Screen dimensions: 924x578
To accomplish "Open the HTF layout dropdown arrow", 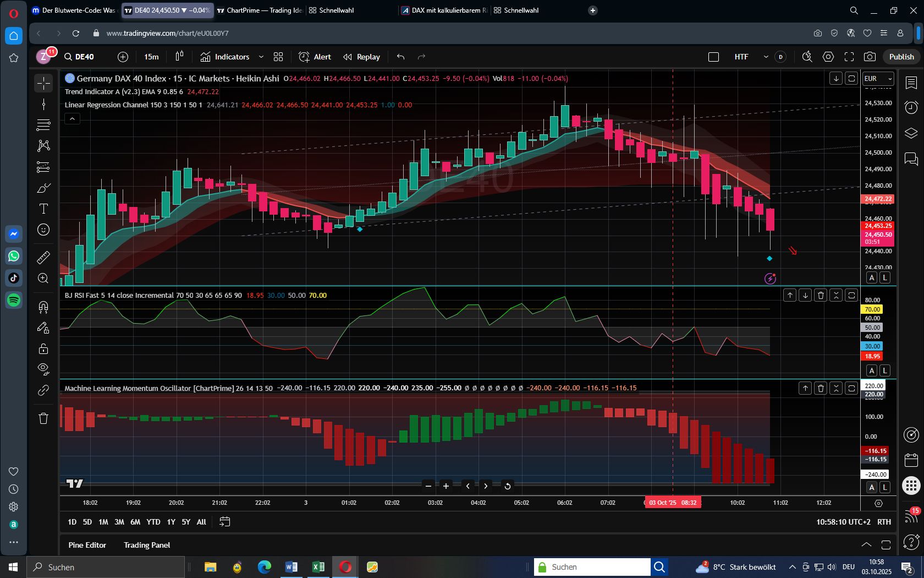I will [766, 57].
